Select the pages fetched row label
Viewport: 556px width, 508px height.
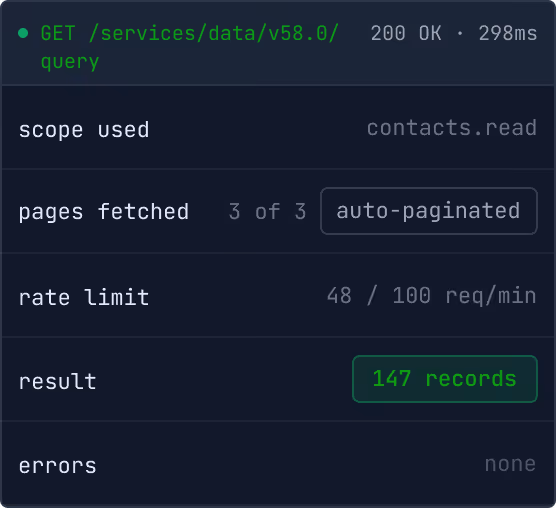click(104, 212)
